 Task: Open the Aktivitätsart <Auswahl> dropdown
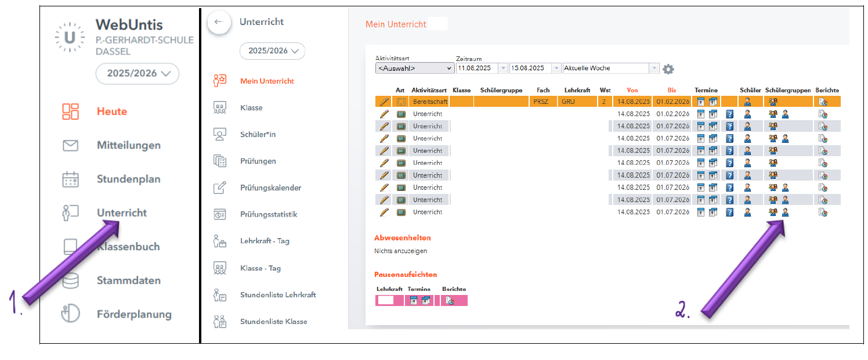414,69
